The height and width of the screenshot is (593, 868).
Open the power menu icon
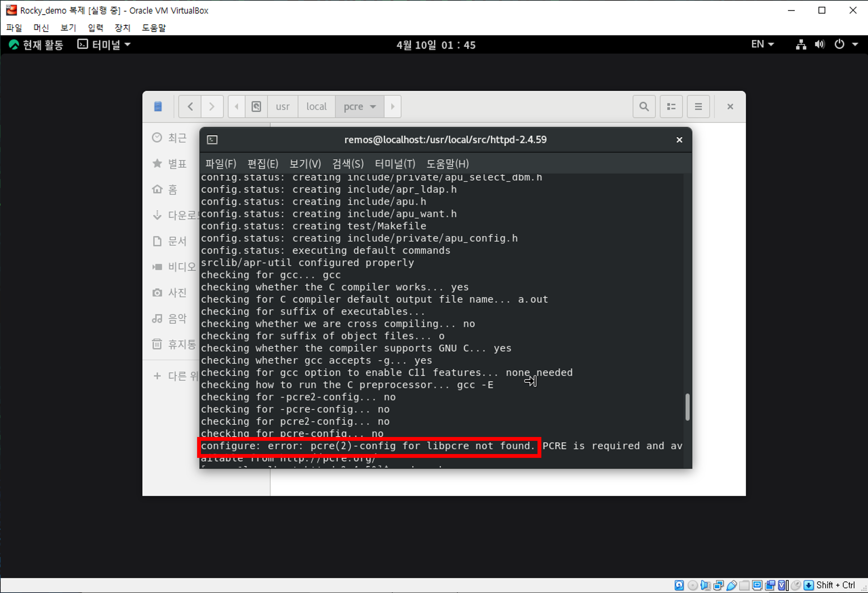click(839, 45)
